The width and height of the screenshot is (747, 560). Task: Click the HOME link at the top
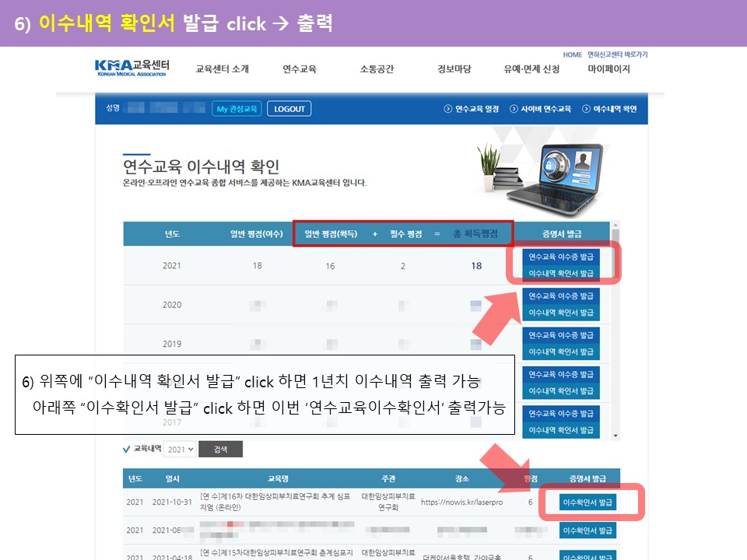[572, 55]
